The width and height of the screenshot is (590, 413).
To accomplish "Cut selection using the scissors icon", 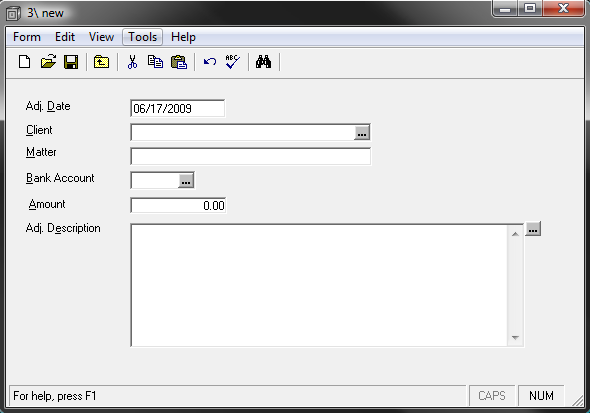I will (x=132, y=62).
